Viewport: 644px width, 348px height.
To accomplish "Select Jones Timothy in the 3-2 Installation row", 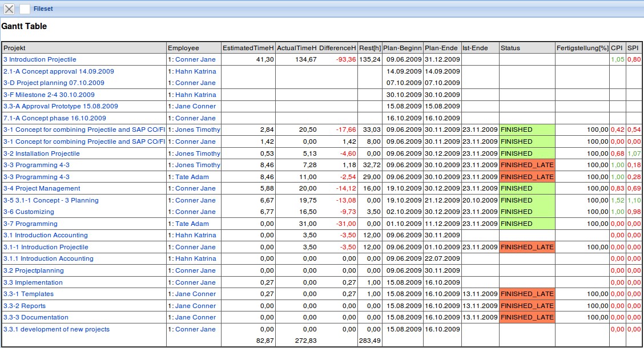I will (x=198, y=153).
